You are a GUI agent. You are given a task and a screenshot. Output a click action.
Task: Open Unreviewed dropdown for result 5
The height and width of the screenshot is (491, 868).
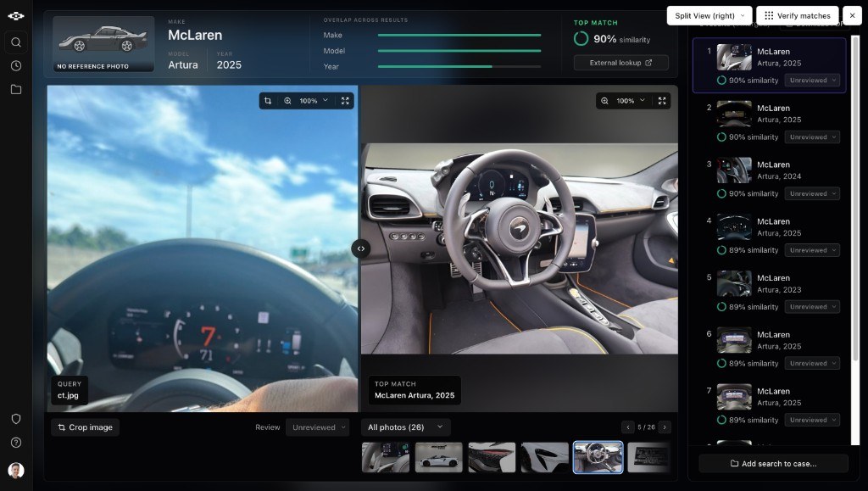812,307
